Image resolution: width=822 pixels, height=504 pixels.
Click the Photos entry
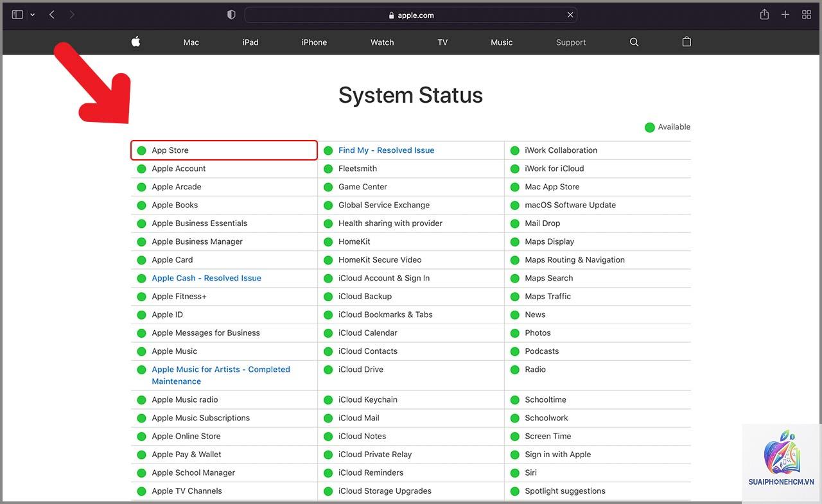pos(538,333)
